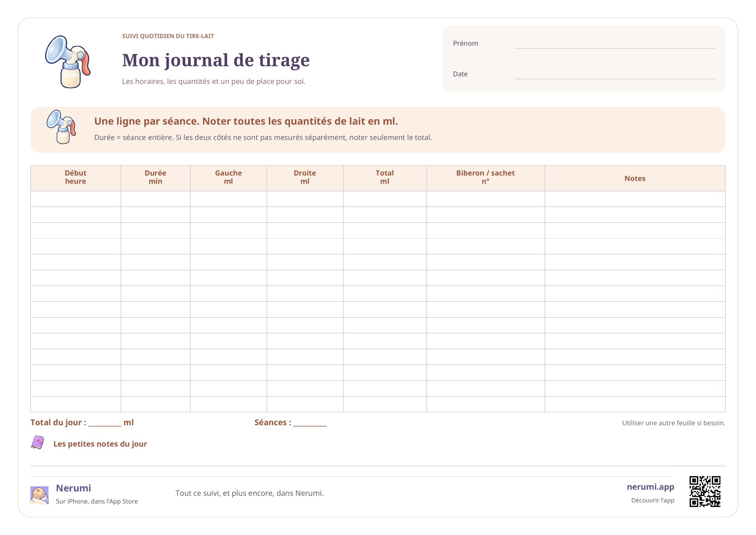Click the Les petites notes du jour label
Screen dimensions: 756x535
[100, 444]
